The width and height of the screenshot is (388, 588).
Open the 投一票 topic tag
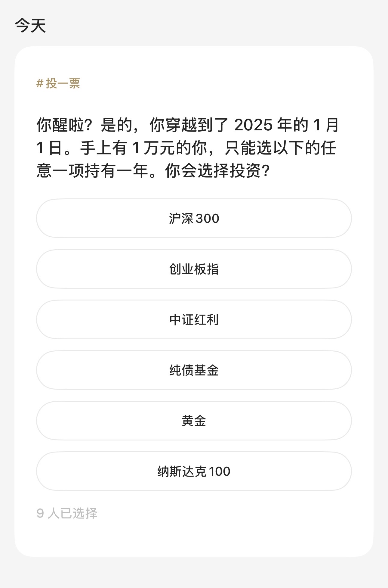[63, 83]
